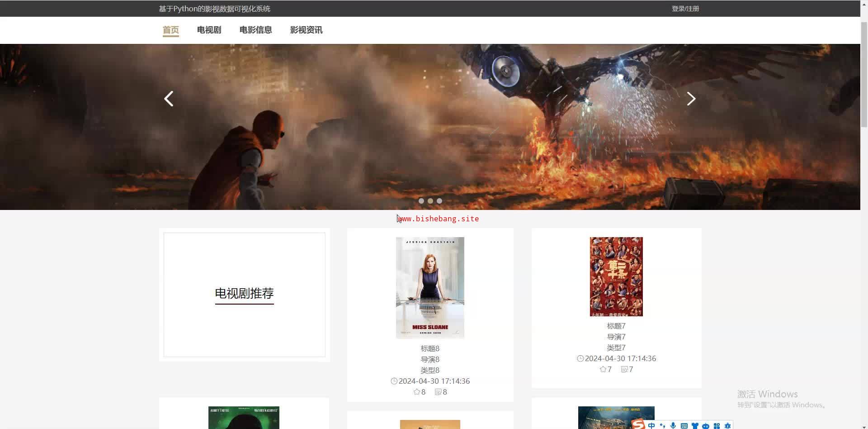Click the 登录/注册 login link
The image size is (868, 429).
[685, 9]
